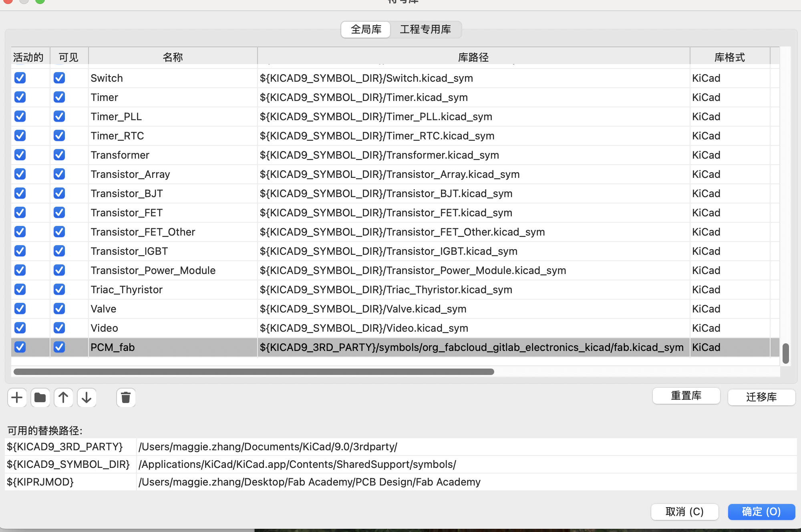801x532 pixels.
Task: Select the 全局库 tab
Action: pyautogui.click(x=366, y=30)
